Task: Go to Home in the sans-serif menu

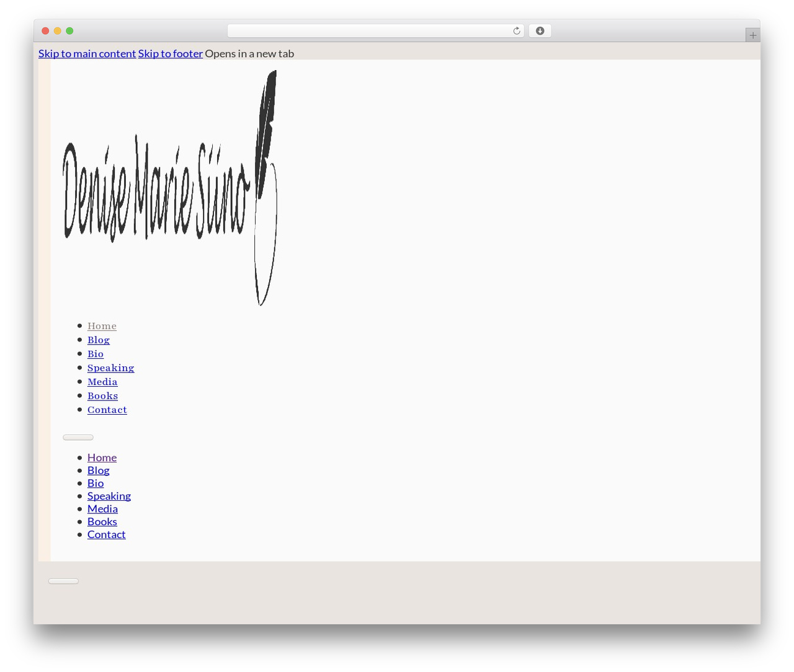Action: pyautogui.click(x=102, y=458)
